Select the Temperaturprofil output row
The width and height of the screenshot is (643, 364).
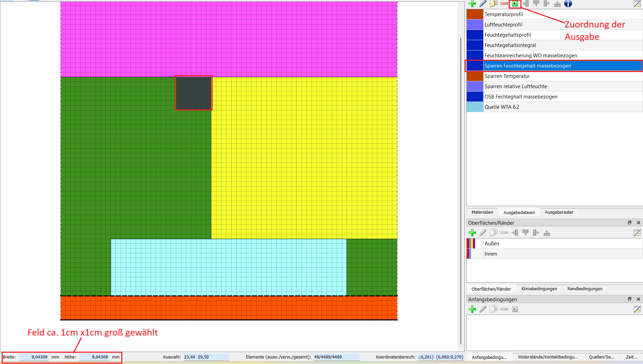click(554, 14)
